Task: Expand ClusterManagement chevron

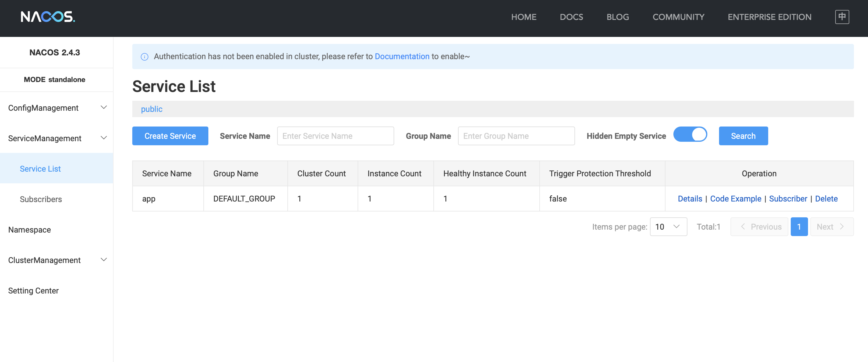Action: point(104,259)
